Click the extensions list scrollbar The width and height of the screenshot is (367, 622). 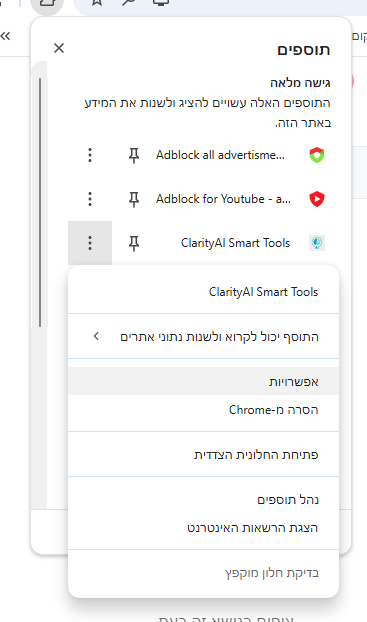40,202
